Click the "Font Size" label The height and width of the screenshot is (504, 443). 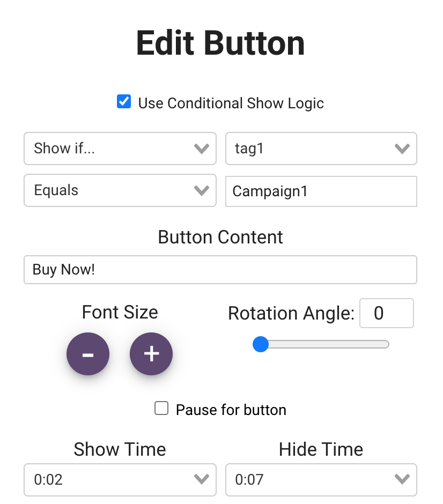pos(120,312)
